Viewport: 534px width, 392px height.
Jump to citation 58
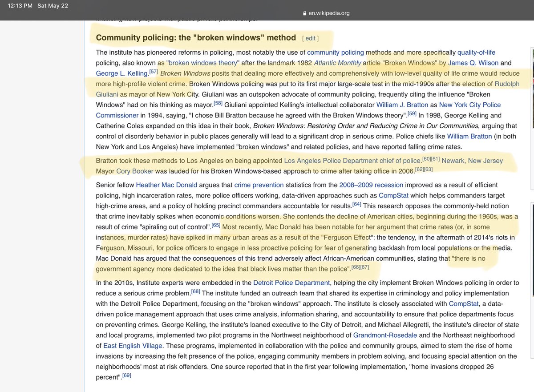[x=218, y=103]
